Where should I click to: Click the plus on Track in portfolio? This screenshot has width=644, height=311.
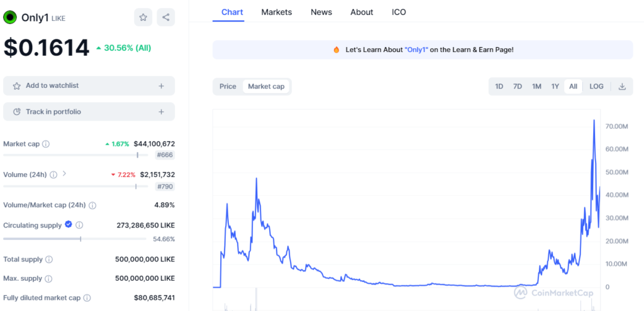click(161, 112)
